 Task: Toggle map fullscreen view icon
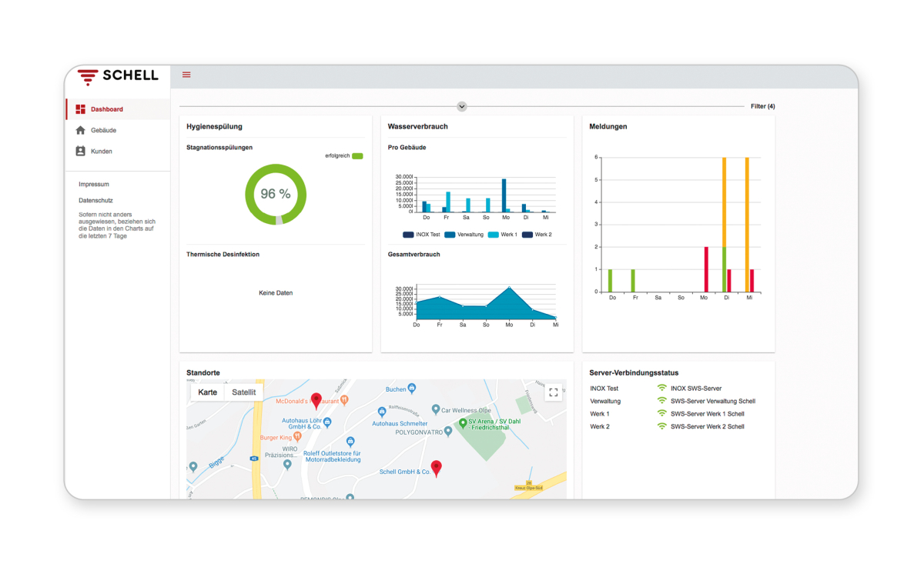click(x=553, y=392)
